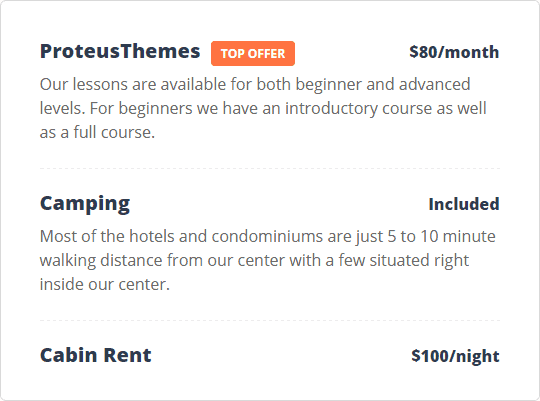The image size is (540, 401).
Task: Open the Camping item title
Action: pos(85,204)
